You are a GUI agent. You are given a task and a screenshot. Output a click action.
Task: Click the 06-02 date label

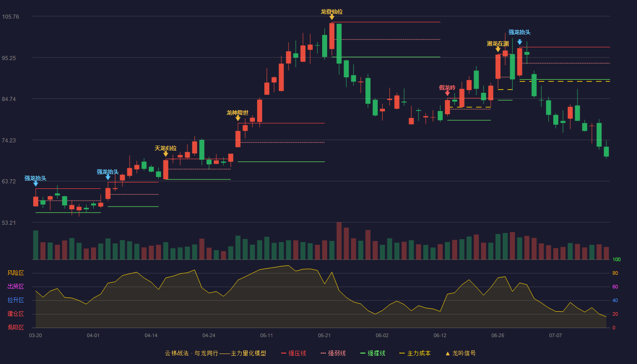coord(382,335)
